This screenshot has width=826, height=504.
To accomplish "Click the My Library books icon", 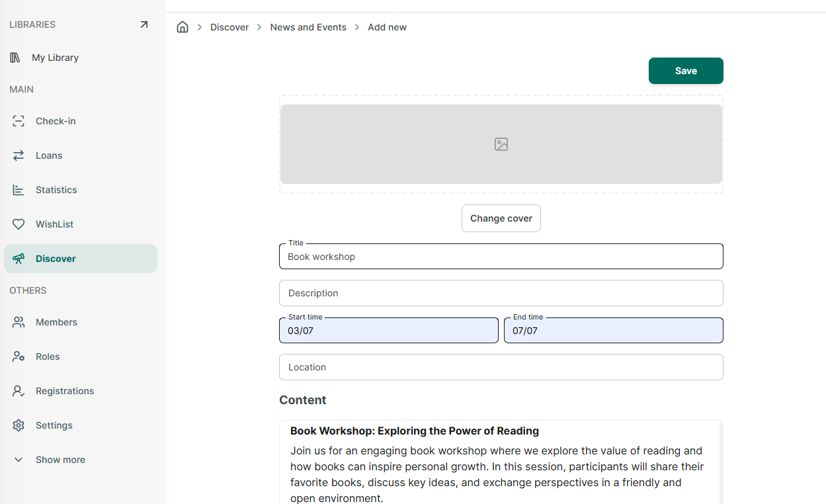I will click(x=15, y=58).
